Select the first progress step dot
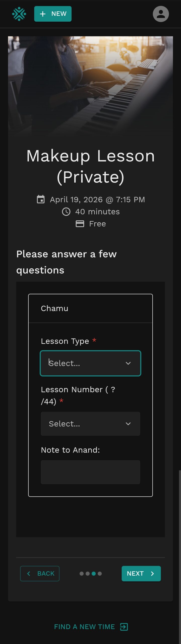Viewport: 181px width, 644px height. 82,574
